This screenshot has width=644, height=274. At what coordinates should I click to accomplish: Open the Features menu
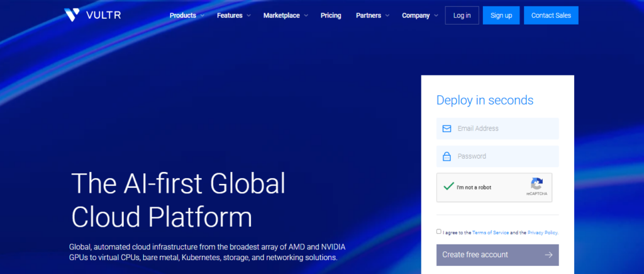click(230, 16)
